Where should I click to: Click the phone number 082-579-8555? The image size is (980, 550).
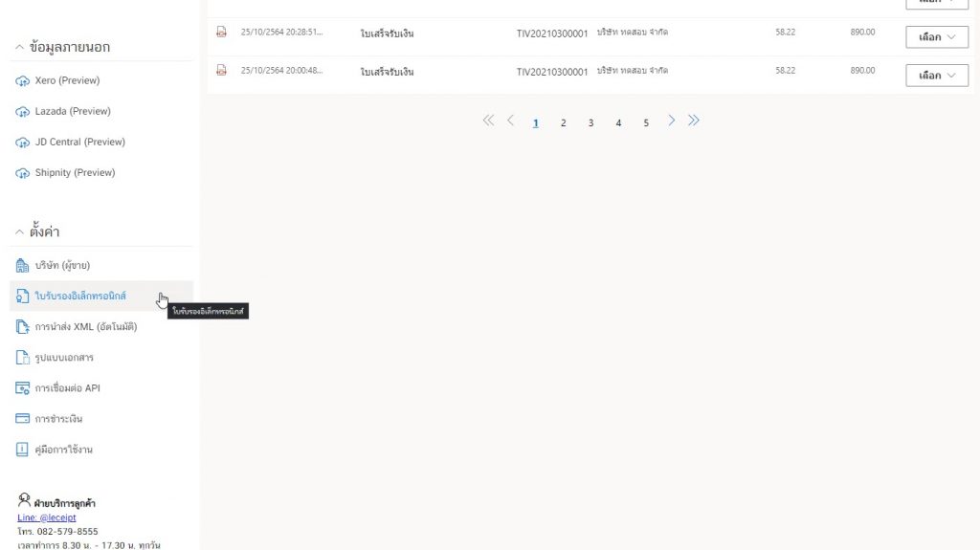(x=68, y=531)
